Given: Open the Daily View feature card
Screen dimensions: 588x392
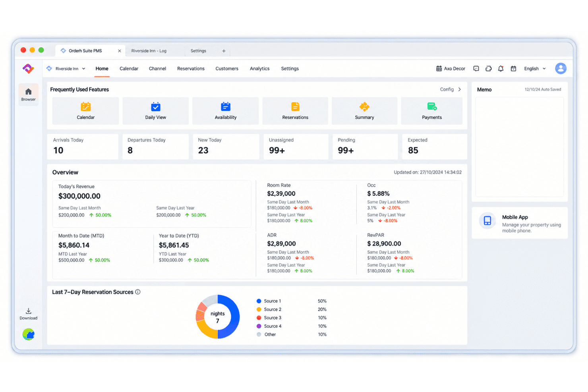Looking at the screenshot, I should click(x=156, y=111).
